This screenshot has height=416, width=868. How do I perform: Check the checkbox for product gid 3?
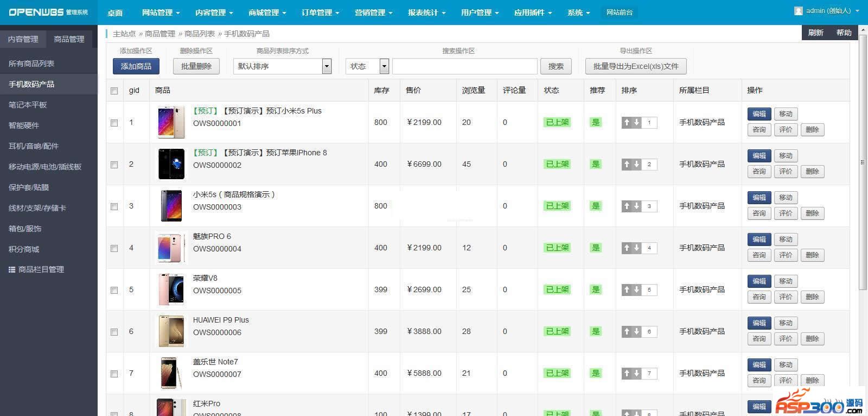(114, 206)
